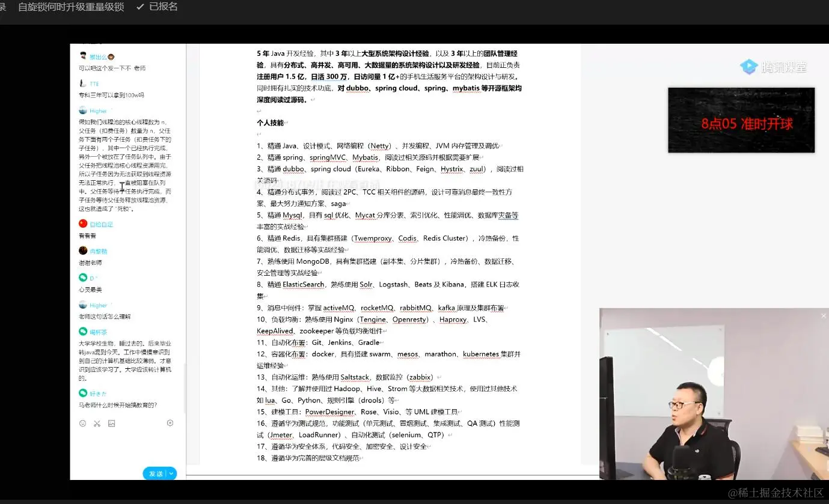Click WeChat avatar of user D
Screen dimensions: 829x504
click(83, 278)
